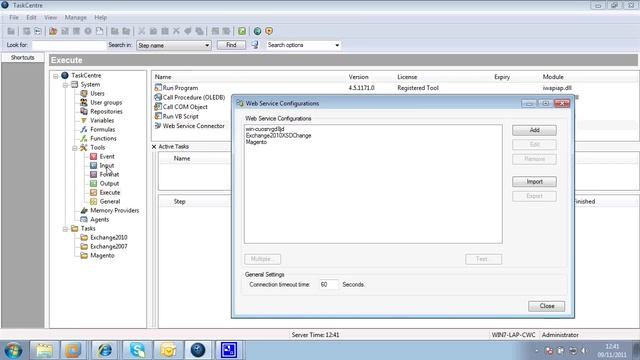Click the Import button

(x=534, y=181)
